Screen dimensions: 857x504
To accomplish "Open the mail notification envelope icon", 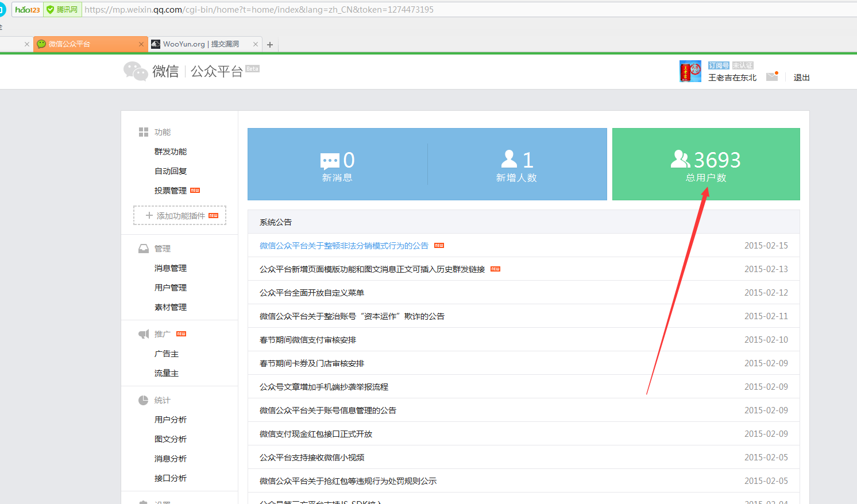I will [772, 76].
